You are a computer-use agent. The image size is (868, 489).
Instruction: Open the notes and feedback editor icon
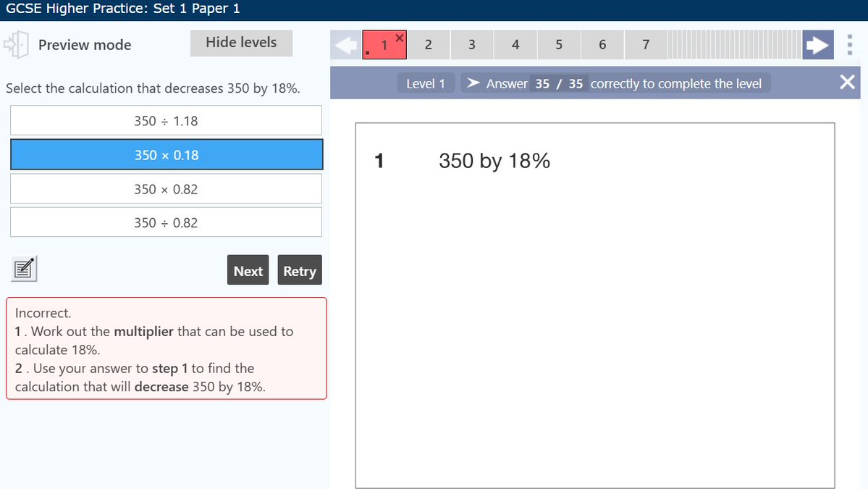[x=22, y=269]
